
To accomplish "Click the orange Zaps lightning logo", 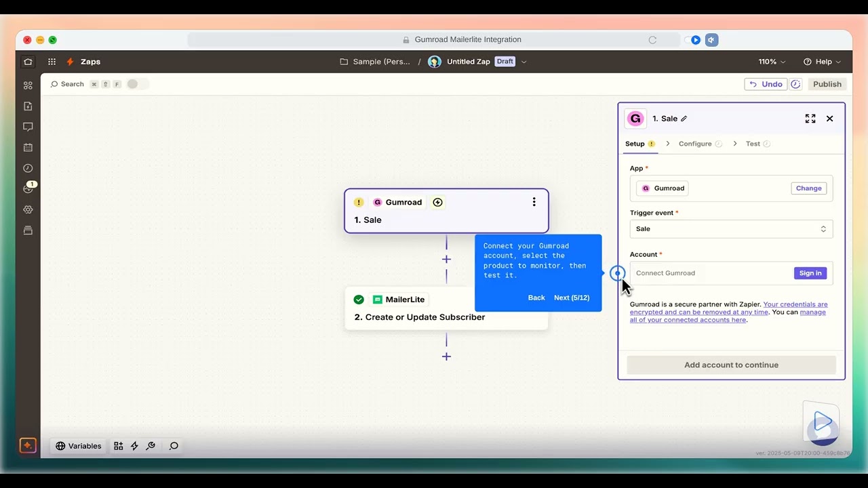I will click(70, 62).
